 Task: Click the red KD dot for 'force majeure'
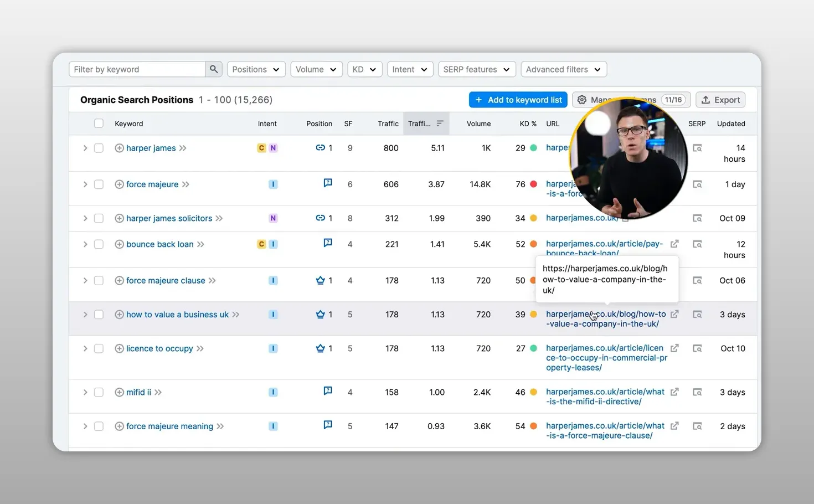coord(534,184)
